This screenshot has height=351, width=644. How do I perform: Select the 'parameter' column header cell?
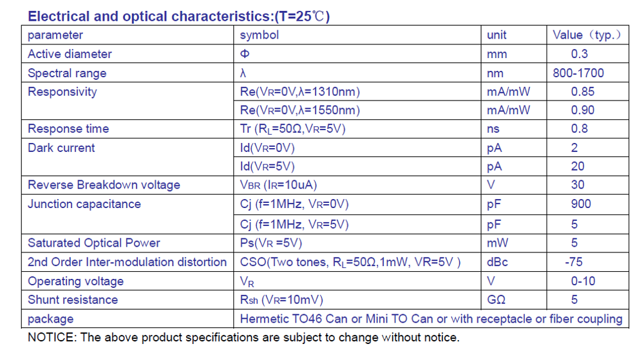[x=55, y=35]
